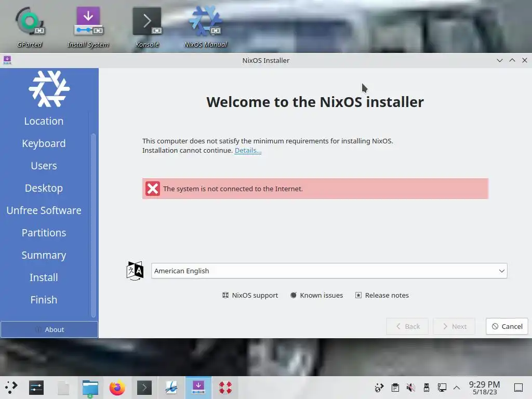Click the Next button
The height and width of the screenshot is (399, 532).
click(x=454, y=326)
